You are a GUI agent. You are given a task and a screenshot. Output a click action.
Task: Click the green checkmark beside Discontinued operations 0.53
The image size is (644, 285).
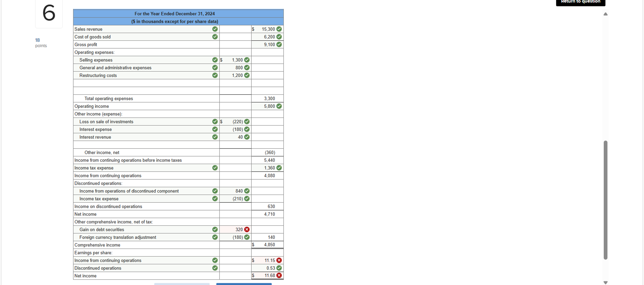(x=279, y=268)
